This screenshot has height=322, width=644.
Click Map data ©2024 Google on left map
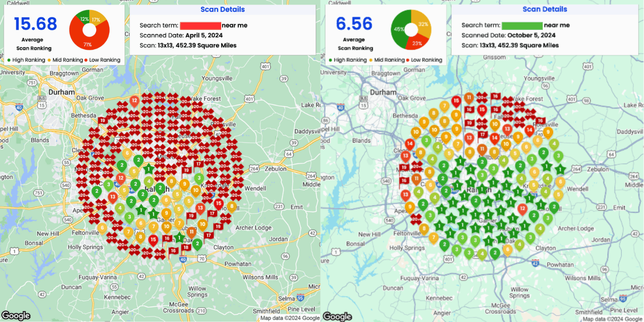tap(290, 318)
